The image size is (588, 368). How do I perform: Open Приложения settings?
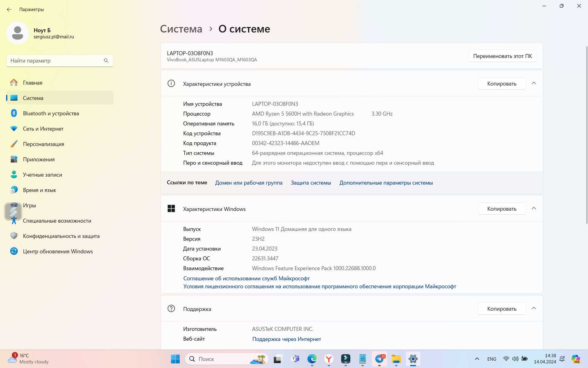60,159
